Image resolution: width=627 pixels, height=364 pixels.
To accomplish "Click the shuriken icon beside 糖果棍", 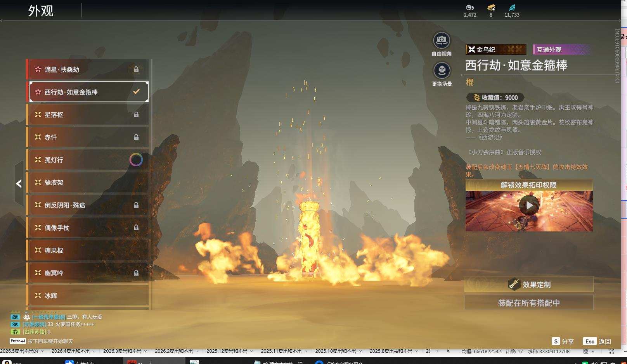I will pos(38,250).
